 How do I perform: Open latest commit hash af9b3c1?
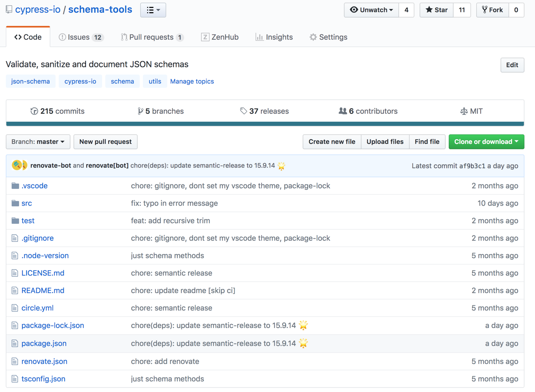pos(472,166)
